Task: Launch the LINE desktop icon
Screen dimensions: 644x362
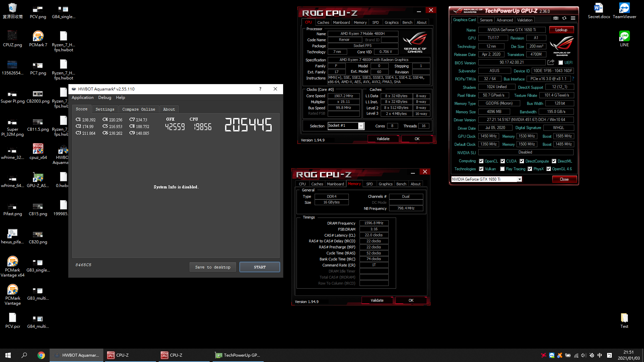Action: 624,39
